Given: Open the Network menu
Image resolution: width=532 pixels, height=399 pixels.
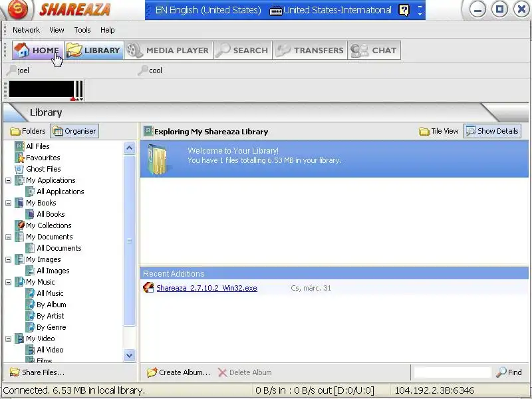Looking at the screenshot, I should 26,30.
